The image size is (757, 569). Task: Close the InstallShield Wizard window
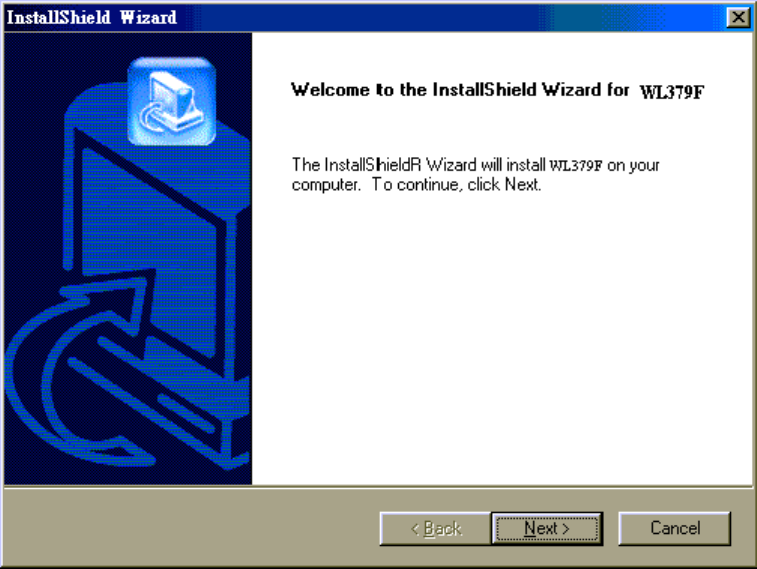tap(738, 17)
